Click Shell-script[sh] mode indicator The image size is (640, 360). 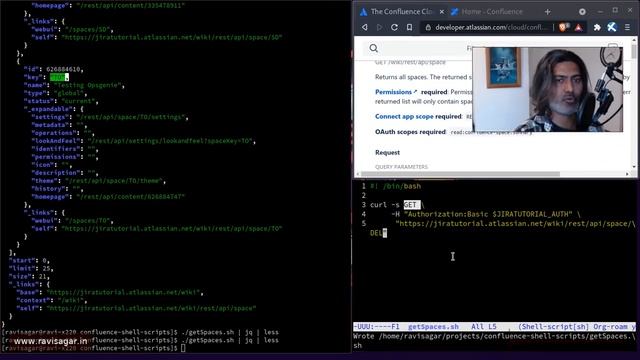(x=553, y=327)
